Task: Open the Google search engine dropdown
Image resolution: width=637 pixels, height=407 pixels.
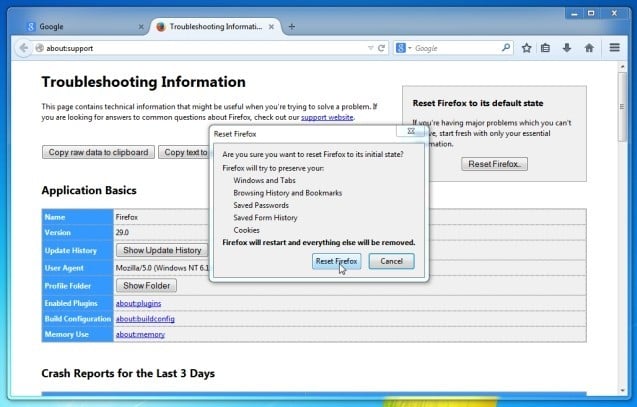Action: 402,47
